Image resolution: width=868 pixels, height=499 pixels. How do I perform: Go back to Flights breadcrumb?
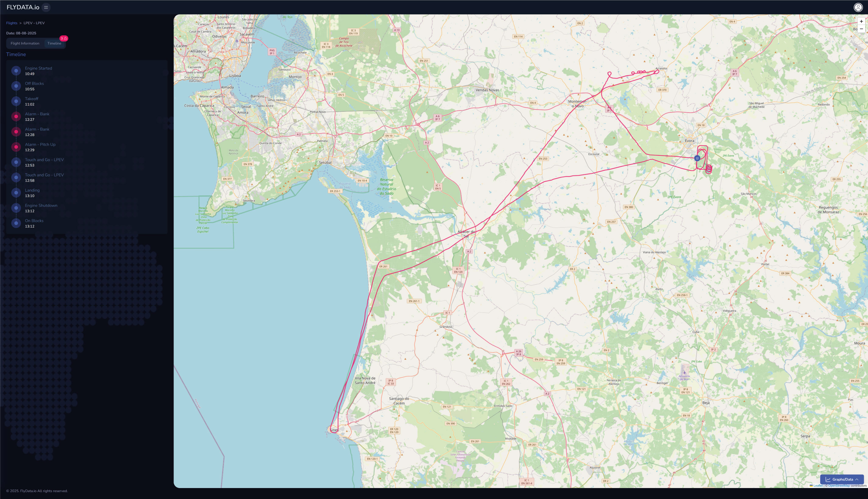click(12, 23)
